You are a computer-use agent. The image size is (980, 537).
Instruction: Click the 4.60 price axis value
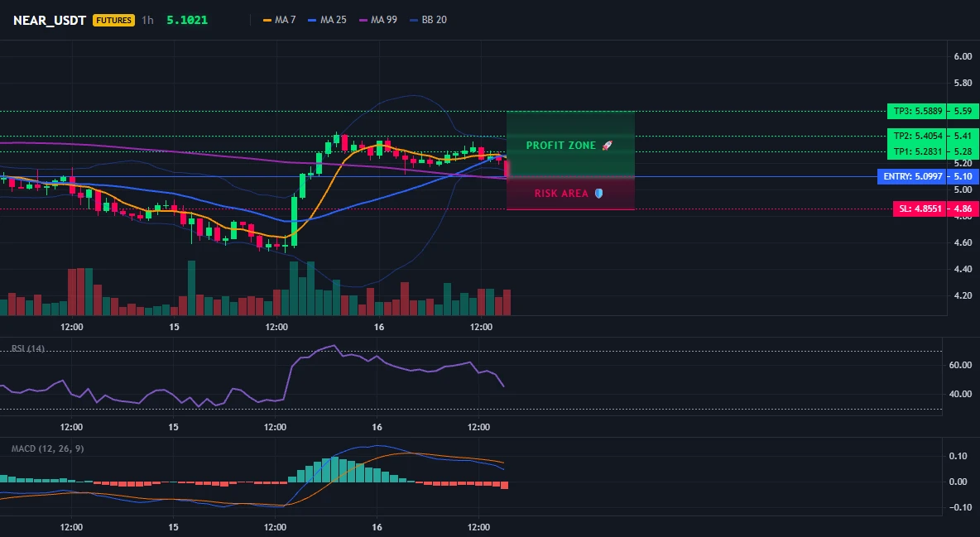coord(963,242)
